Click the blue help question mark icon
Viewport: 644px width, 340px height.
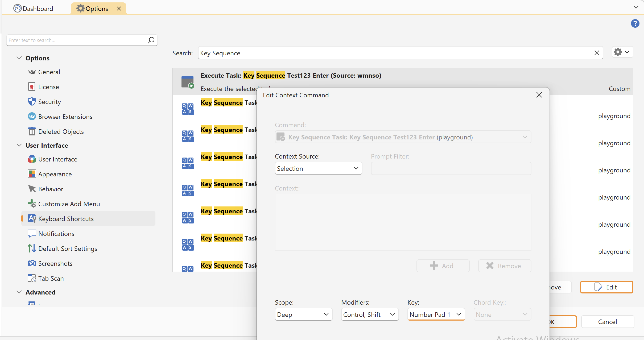635,24
